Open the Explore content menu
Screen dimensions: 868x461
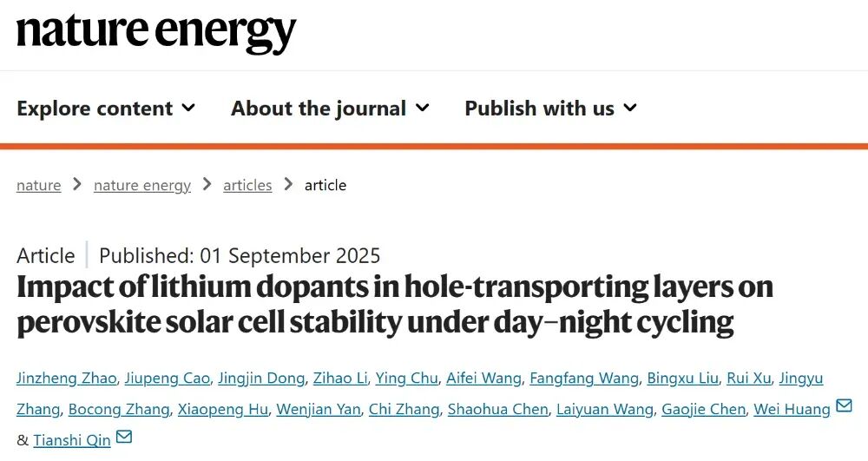click(106, 108)
